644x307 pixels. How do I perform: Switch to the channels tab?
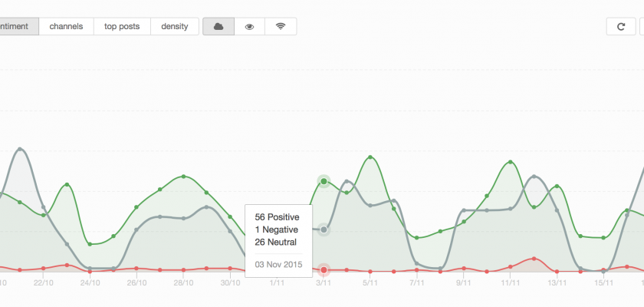[66, 26]
